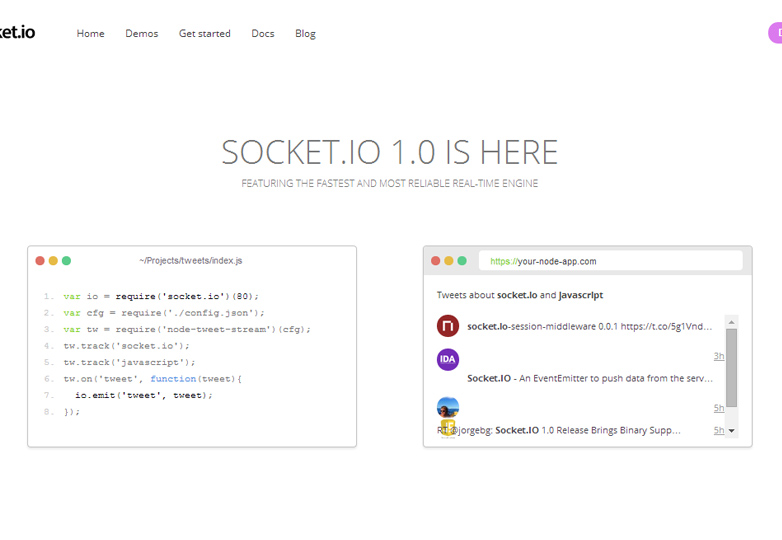The image size is (782, 540).
Task: Click code line tw.on('tweet', function
Action: coord(153,378)
